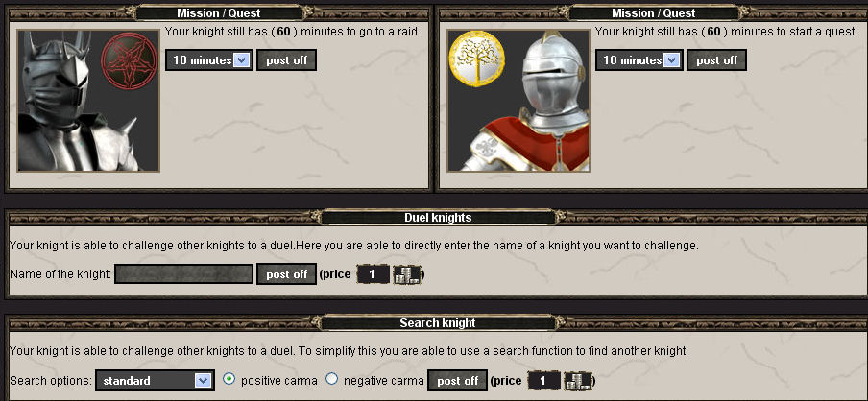Click post off to start the quest
868x401 pixels.
pos(717,60)
